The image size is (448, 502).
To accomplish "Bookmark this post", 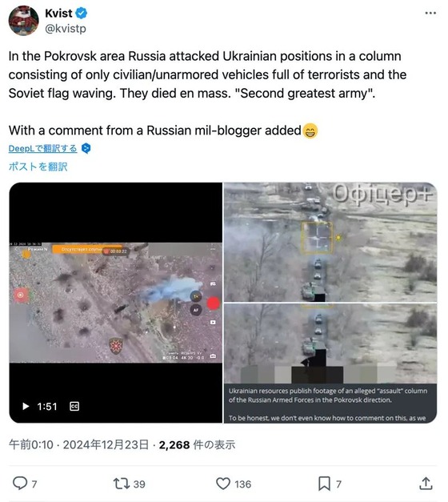I will 324,484.
